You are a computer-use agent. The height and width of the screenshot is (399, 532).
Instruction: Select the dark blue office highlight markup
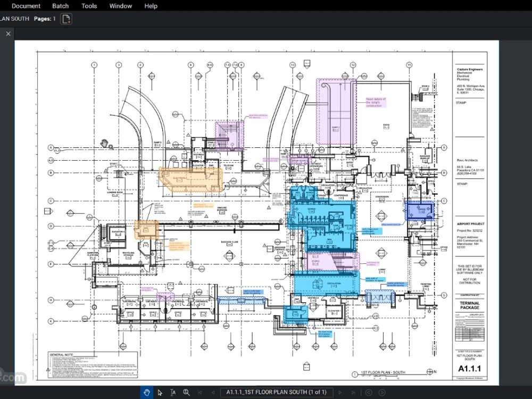[x=420, y=211]
